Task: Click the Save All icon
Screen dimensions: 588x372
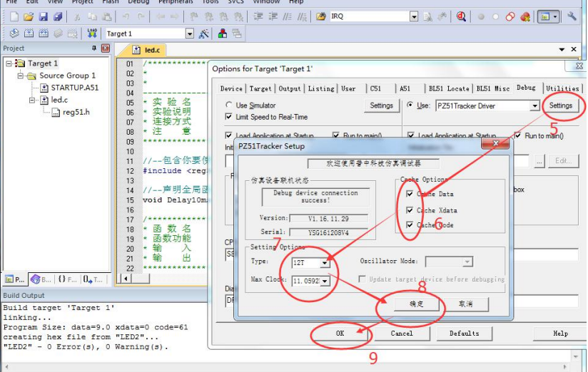Action: point(57,16)
